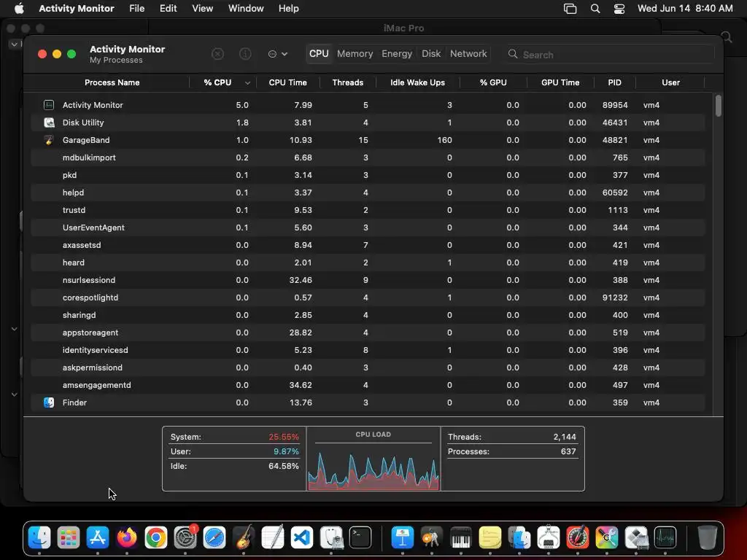Open ColorSync Utility from the Dock
Viewport: 747px width, 560px height.
coord(606,538)
